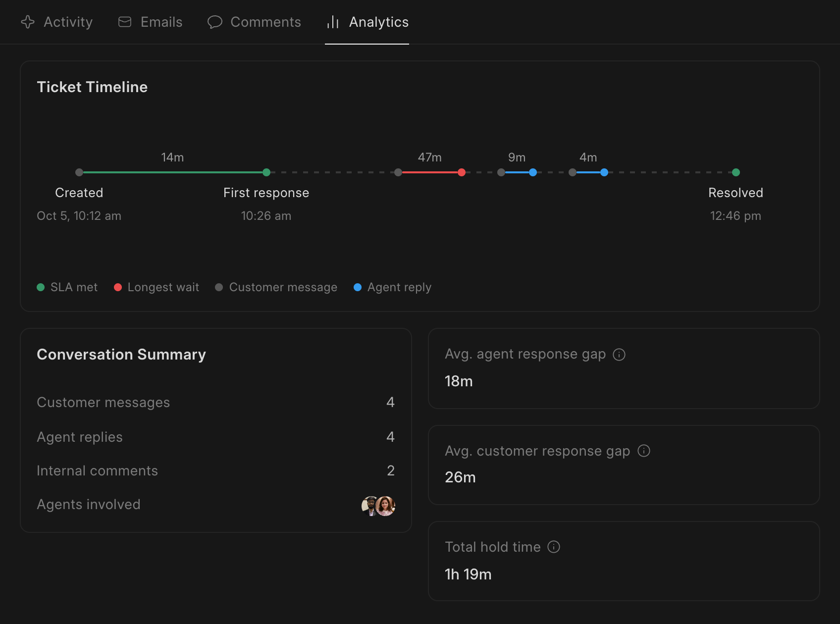840x624 pixels.
Task: Click the "10:26 am" first response time
Action: (266, 216)
